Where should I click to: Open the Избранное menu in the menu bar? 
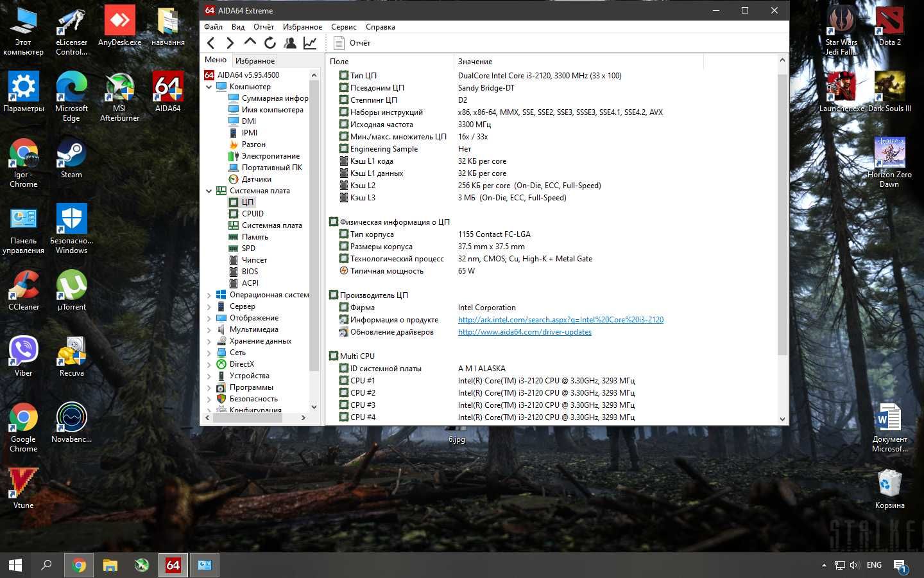click(x=302, y=27)
